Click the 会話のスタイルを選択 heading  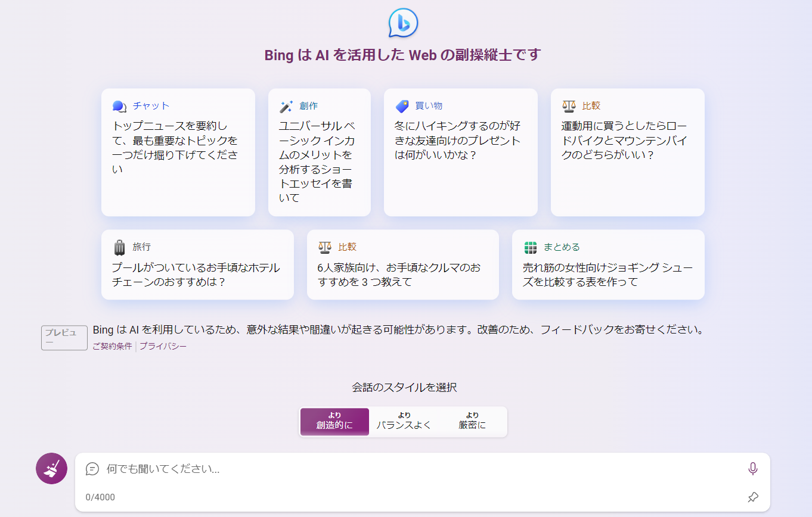tap(404, 387)
